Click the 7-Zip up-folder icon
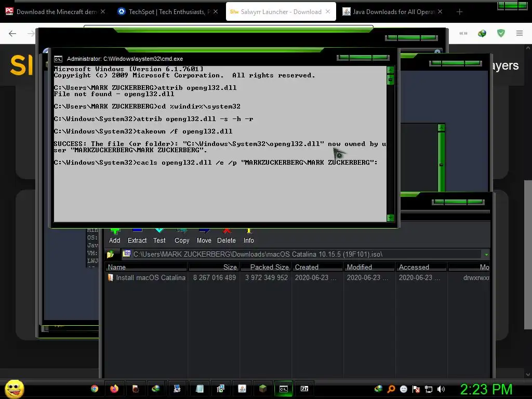The height and width of the screenshot is (399, 532). coord(110,254)
